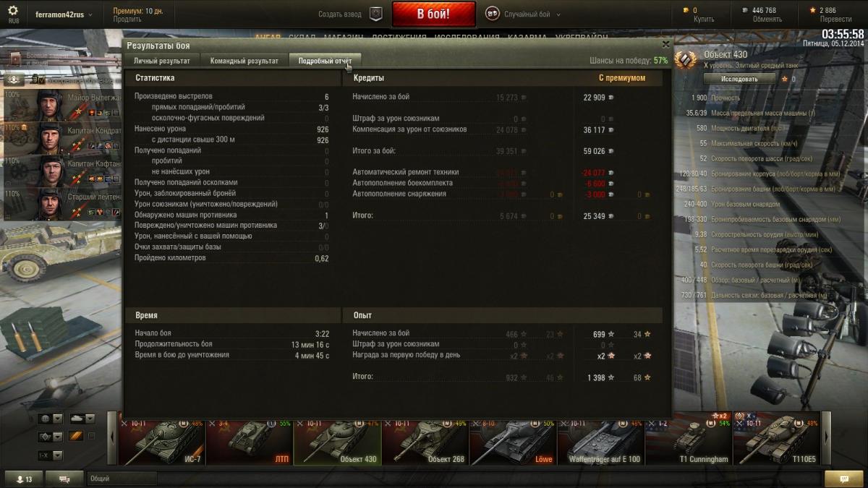This screenshot has width=868, height=488.
Task: Click the Пройдено километров statistics row
Action: point(231,258)
